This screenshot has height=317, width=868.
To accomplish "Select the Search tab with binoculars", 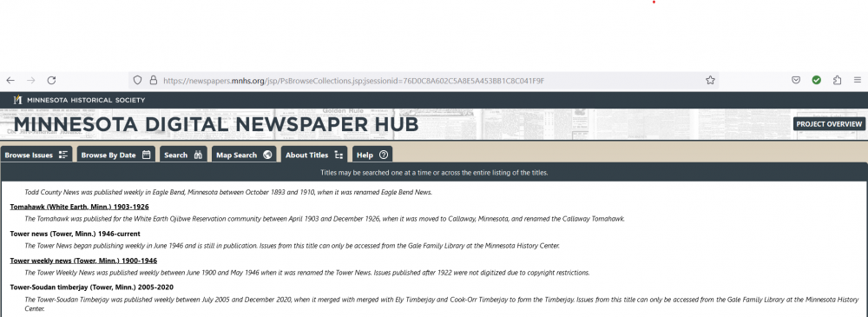I will pyautogui.click(x=183, y=155).
